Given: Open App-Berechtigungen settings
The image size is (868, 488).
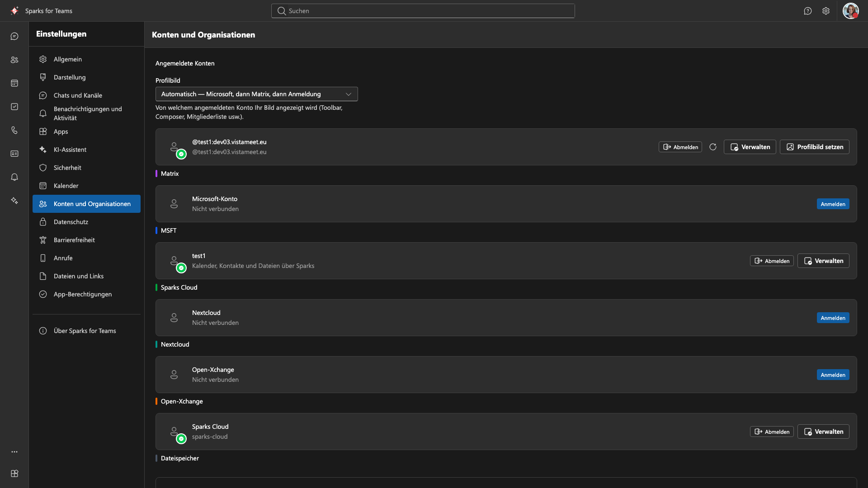Looking at the screenshot, I should [86, 294].
